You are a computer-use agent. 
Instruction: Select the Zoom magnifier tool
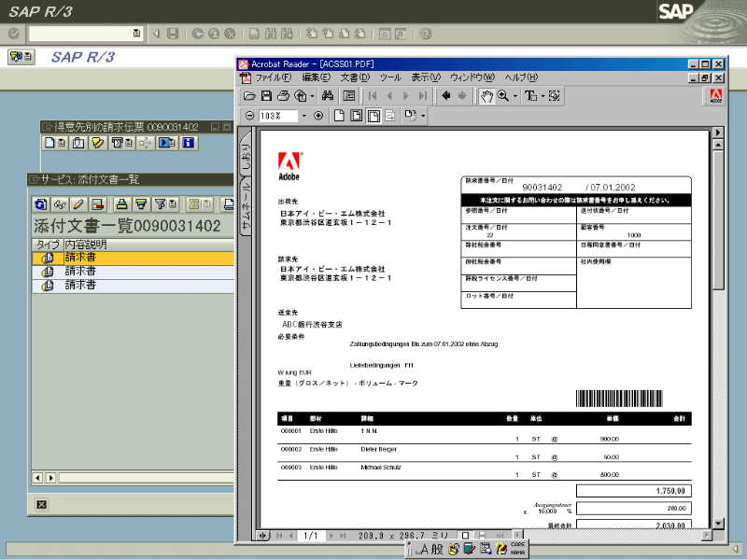click(503, 96)
